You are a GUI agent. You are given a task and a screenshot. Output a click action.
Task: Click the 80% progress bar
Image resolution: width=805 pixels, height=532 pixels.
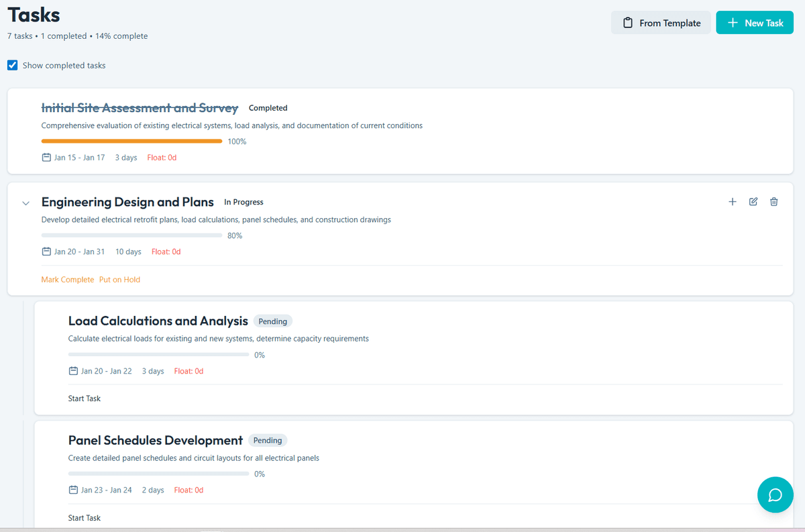131,235
